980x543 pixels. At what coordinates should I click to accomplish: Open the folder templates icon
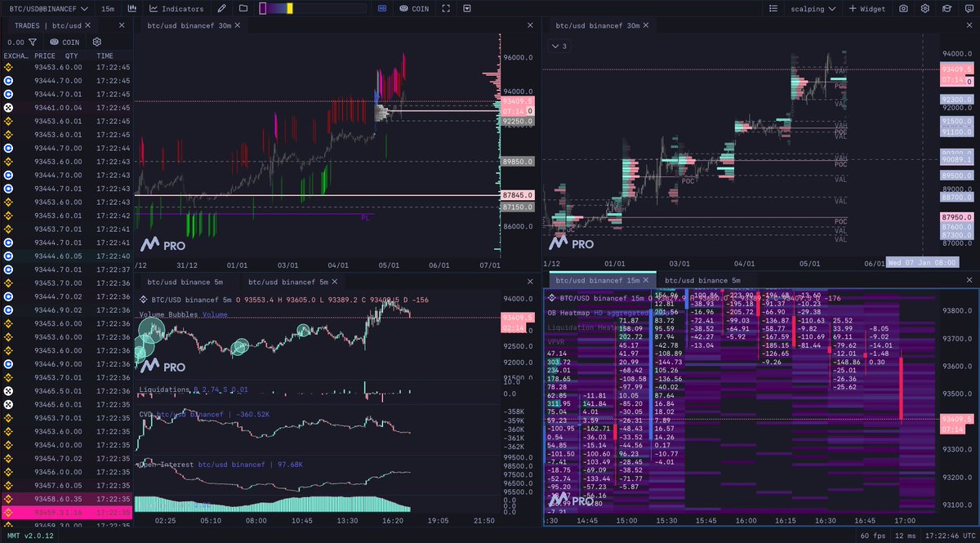click(243, 8)
